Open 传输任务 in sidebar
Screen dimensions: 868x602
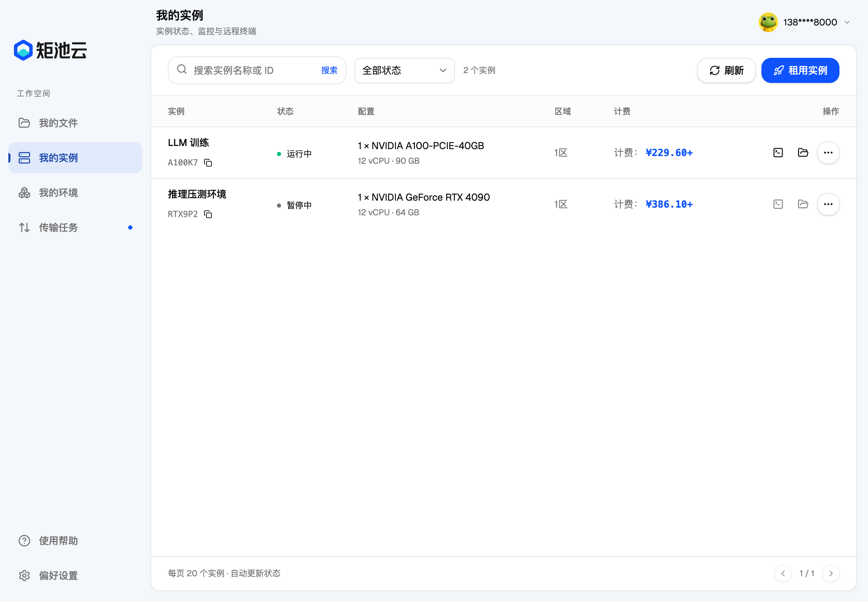(75, 227)
